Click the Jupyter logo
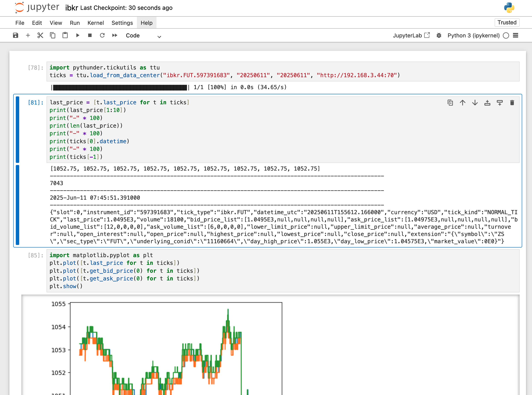 tap(37, 8)
